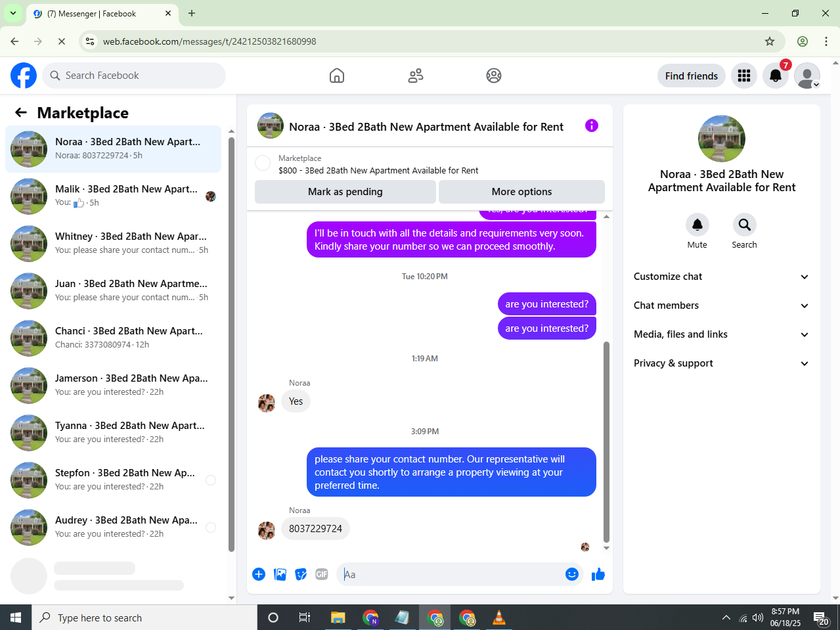Open more actions plus icon in composer
Viewport: 840px width, 630px height.
[259, 574]
